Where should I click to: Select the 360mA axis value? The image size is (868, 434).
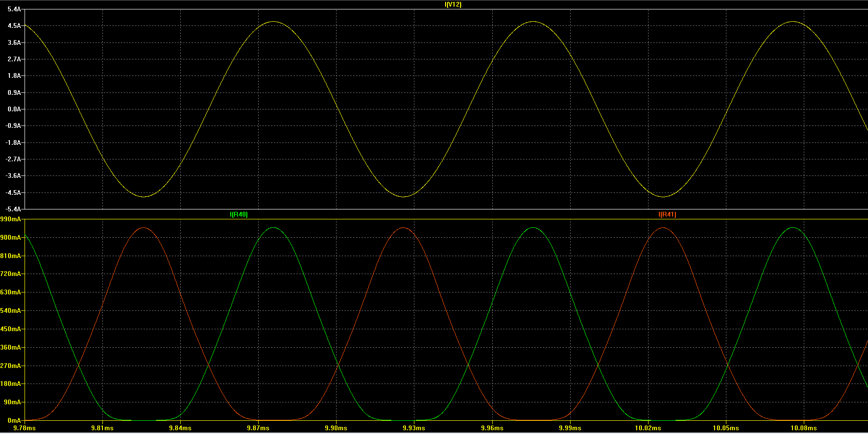[11, 348]
